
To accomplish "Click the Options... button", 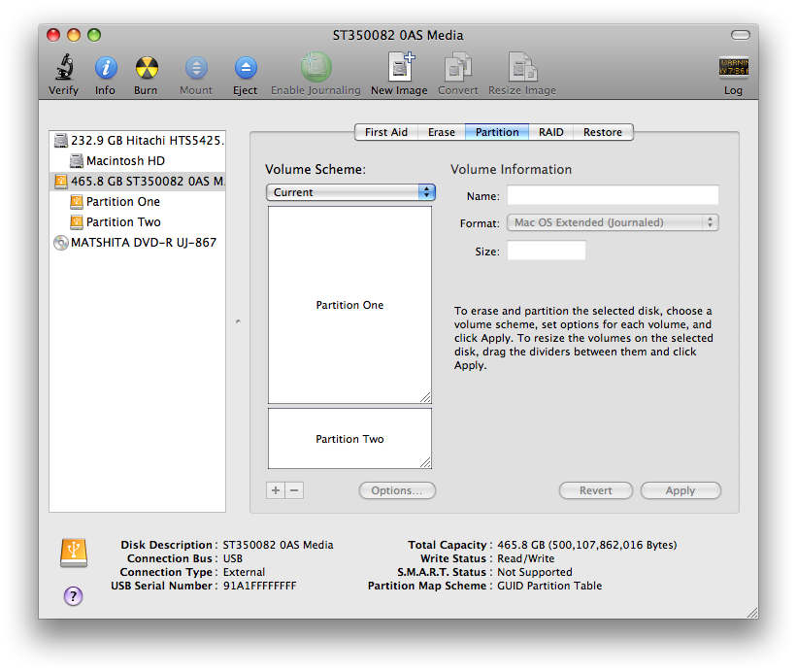I will [397, 490].
